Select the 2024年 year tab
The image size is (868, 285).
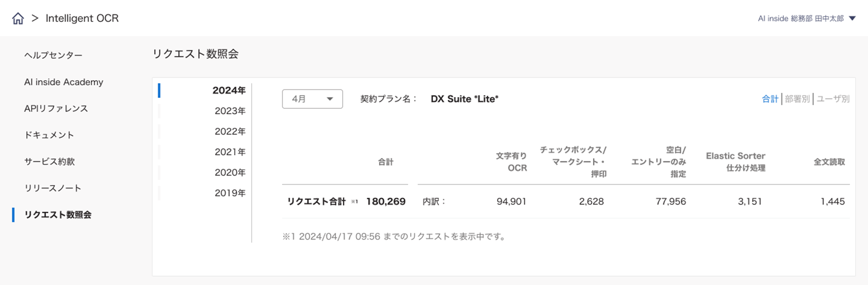(x=229, y=91)
